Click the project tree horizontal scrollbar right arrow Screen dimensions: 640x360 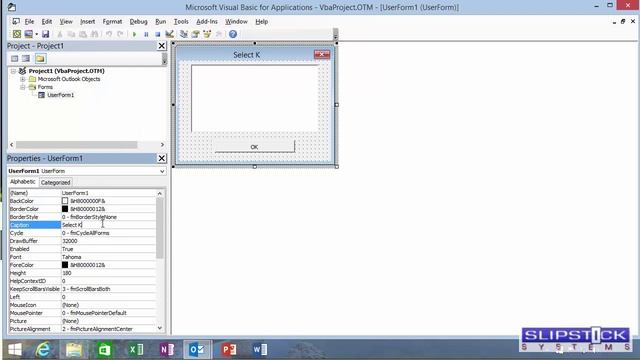(x=162, y=145)
